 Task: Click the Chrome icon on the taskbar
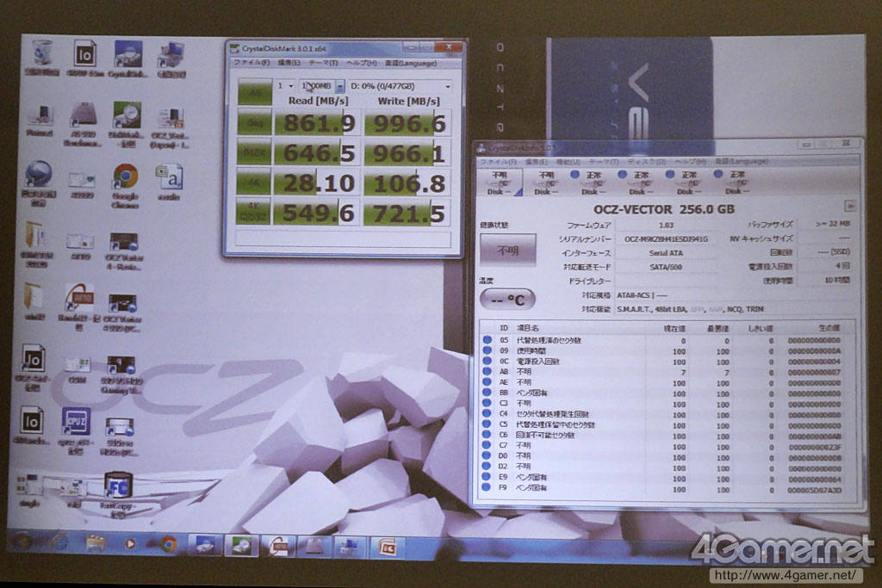pyautogui.click(x=167, y=544)
